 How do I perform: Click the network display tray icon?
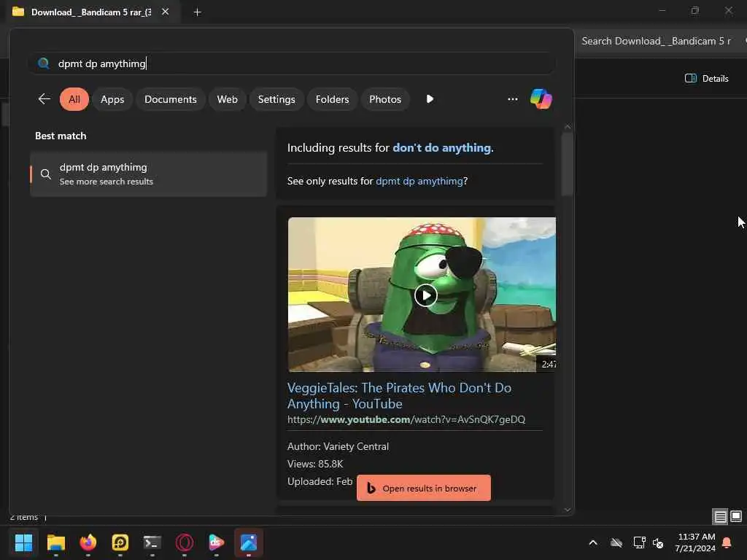tap(639, 542)
